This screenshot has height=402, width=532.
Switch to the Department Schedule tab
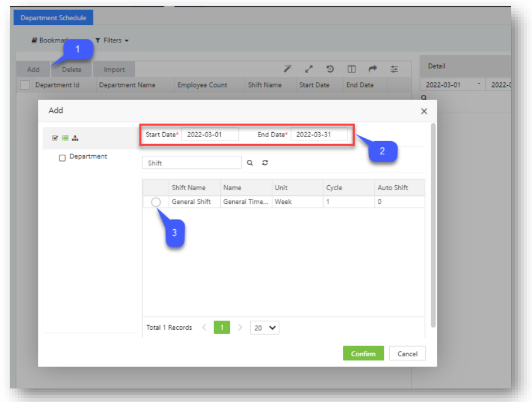[x=53, y=18]
